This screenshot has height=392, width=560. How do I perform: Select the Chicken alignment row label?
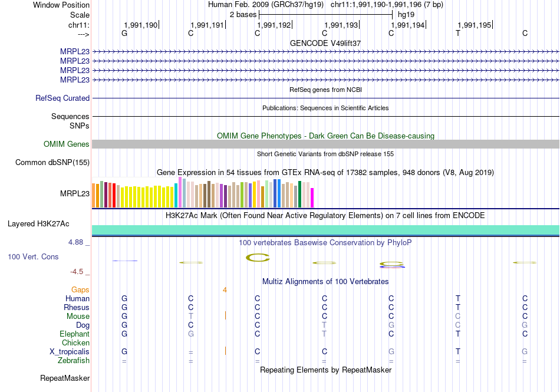click(x=75, y=342)
